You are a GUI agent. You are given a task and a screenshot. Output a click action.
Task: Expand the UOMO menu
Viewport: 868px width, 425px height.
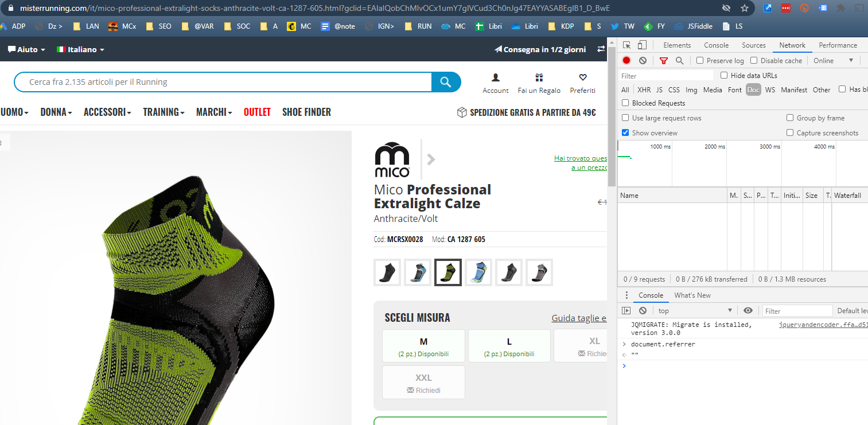(x=14, y=112)
